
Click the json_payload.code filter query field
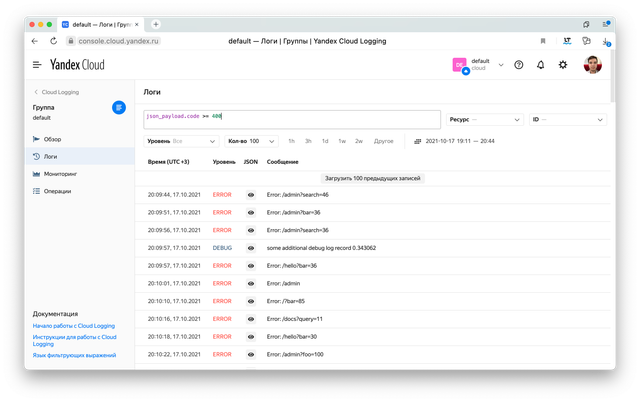(290, 118)
